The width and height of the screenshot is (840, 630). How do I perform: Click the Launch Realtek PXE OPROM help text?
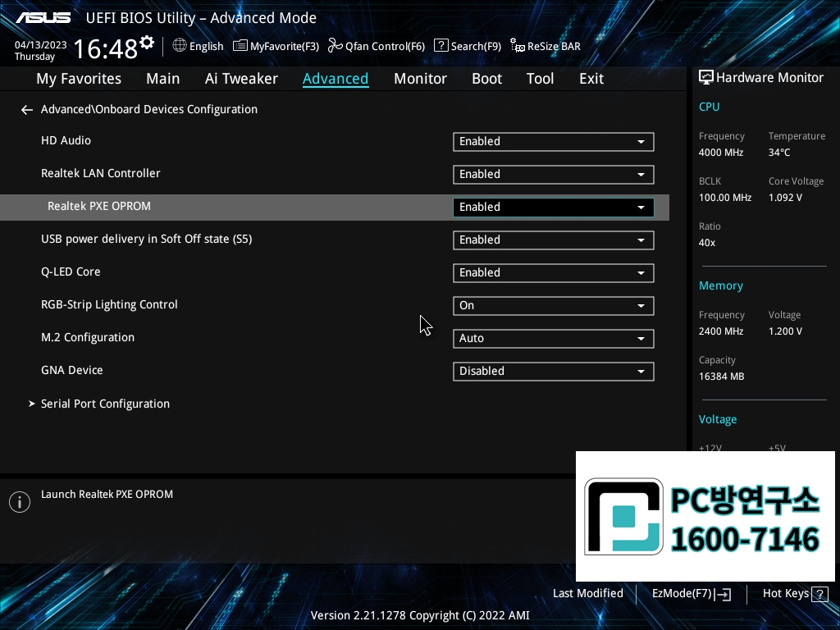(x=107, y=495)
